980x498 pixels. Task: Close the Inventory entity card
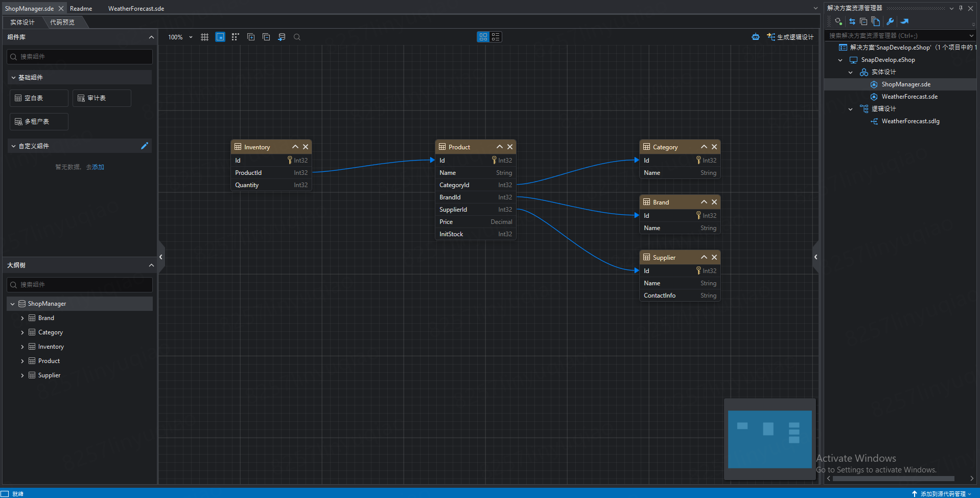306,147
